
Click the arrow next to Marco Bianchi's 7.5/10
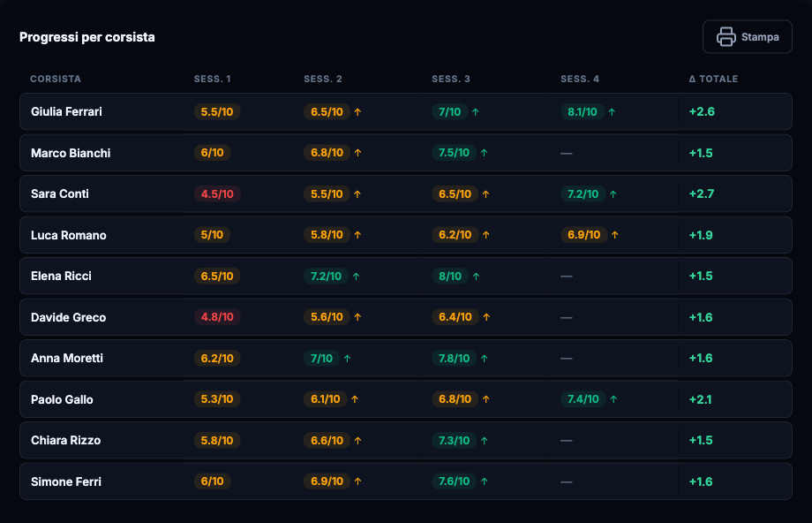[485, 153]
